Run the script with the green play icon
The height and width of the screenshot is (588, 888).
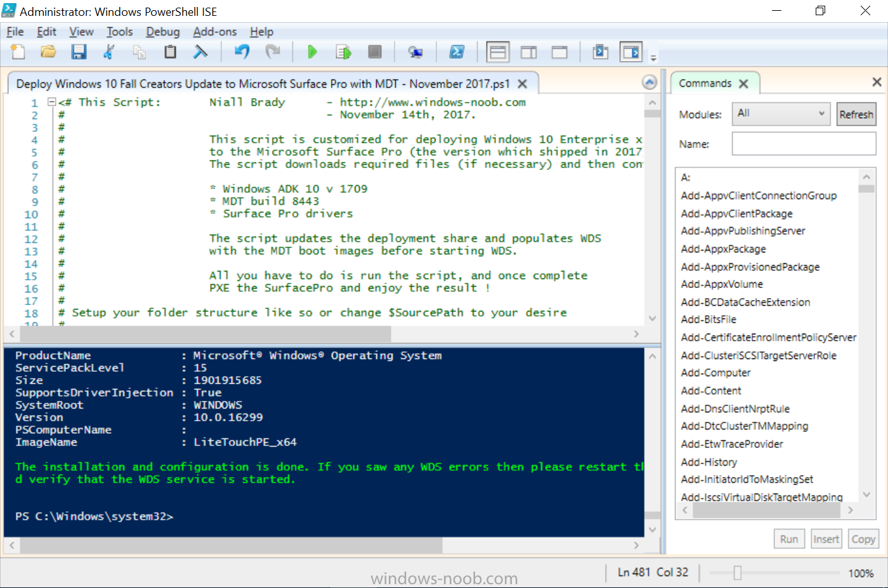pos(312,52)
